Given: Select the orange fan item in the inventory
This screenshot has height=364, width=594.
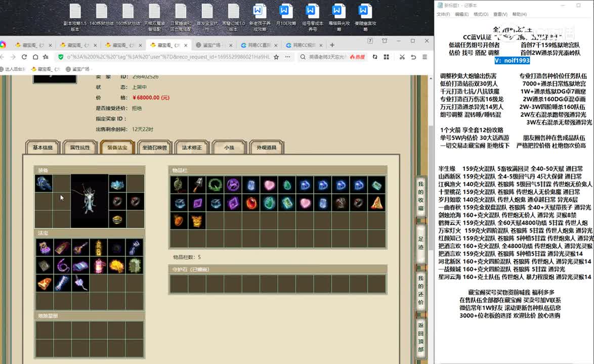Looking at the screenshot, I should coord(179,220).
